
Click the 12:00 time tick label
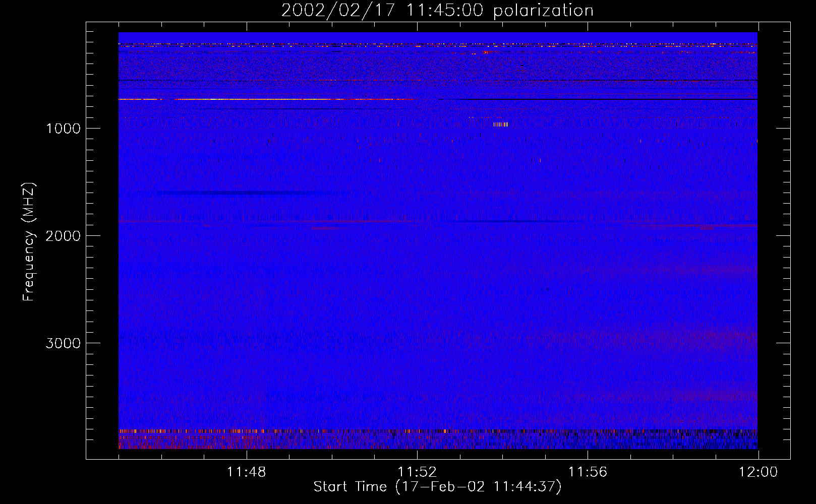coord(758,472)
